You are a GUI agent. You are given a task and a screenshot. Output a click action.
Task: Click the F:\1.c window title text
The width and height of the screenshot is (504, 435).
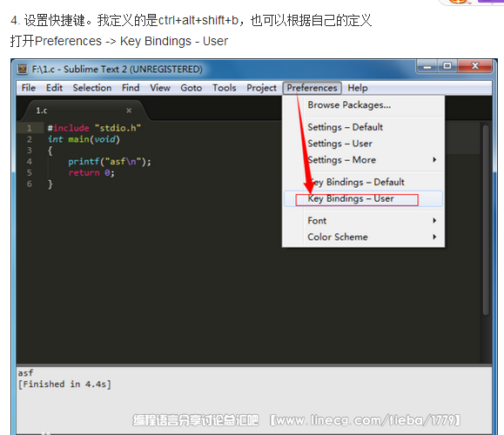point(117,69)
